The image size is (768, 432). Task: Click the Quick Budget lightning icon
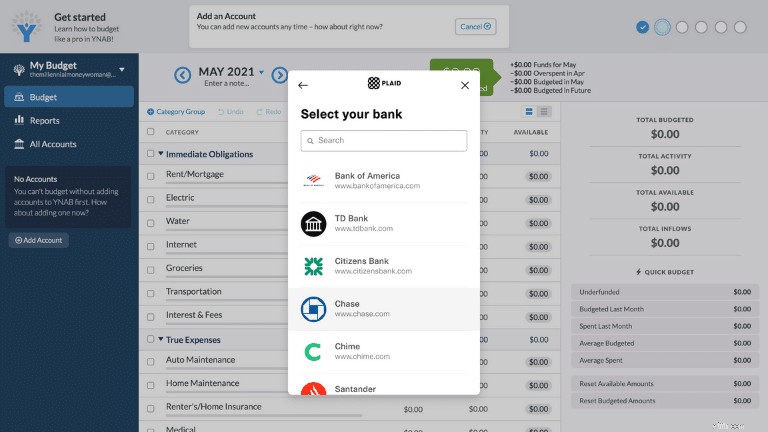coord(638,272)
